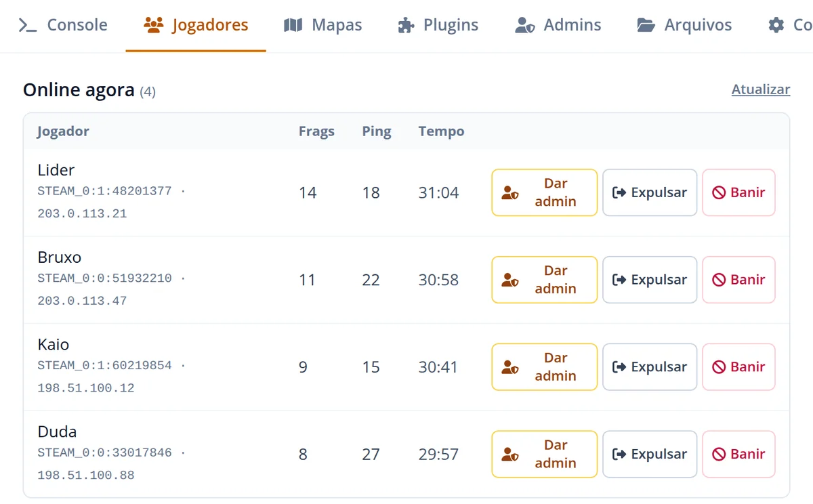Click Duda's time value 29:57
This screenshot has height=504, width=813.
(438, 455)
